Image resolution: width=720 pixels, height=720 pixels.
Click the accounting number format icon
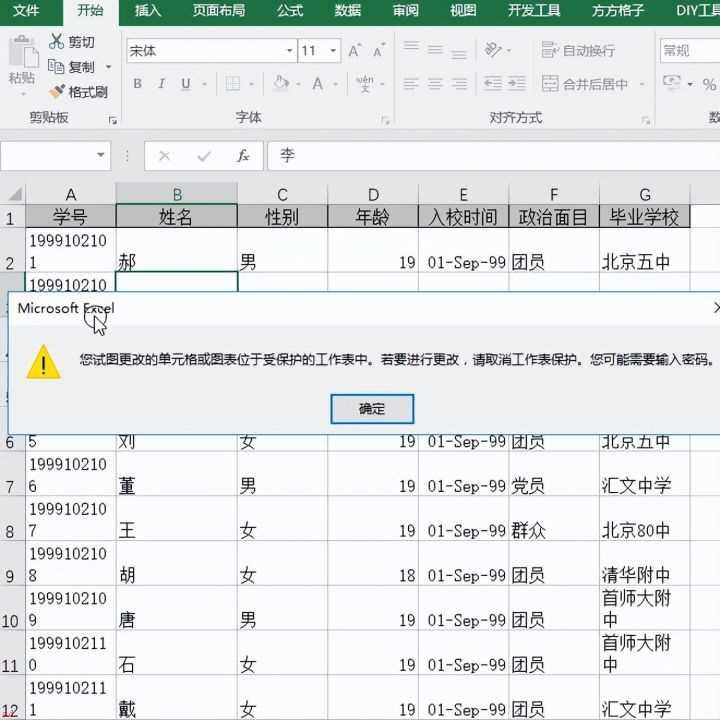(x=672, y=83)
